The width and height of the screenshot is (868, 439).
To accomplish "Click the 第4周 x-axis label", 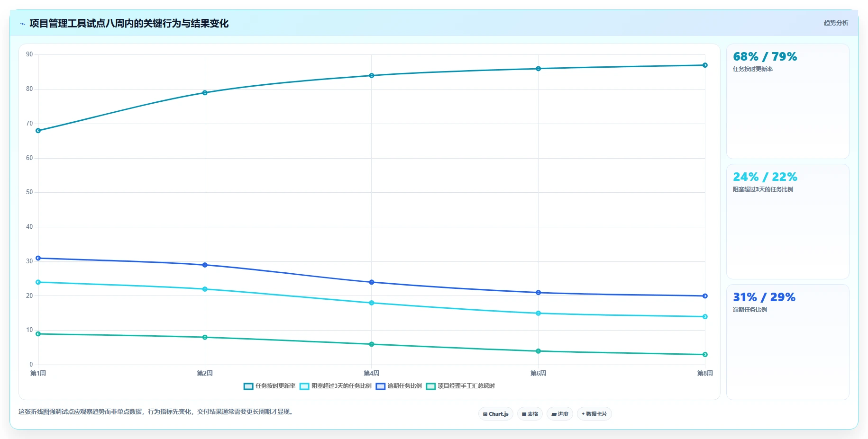I will point(372,373).
